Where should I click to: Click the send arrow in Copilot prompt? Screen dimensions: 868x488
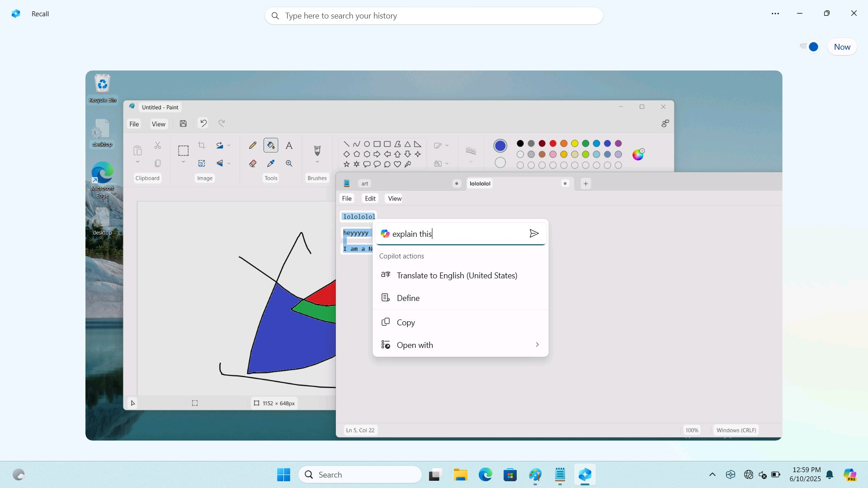(x=534, y=234)
